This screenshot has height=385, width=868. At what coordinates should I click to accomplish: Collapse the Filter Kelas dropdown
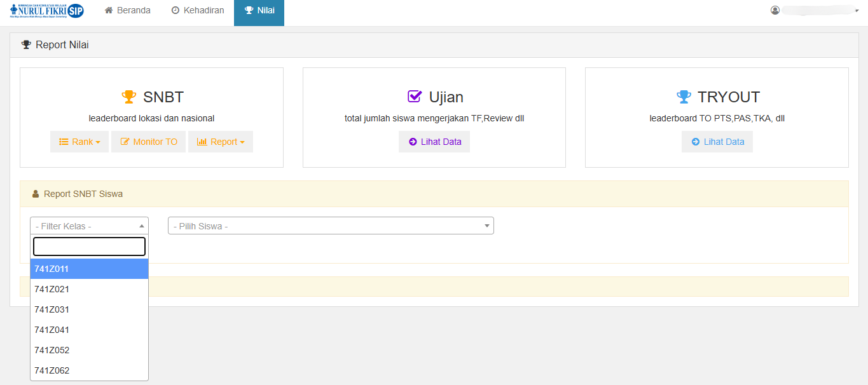(x=89, y=226)
